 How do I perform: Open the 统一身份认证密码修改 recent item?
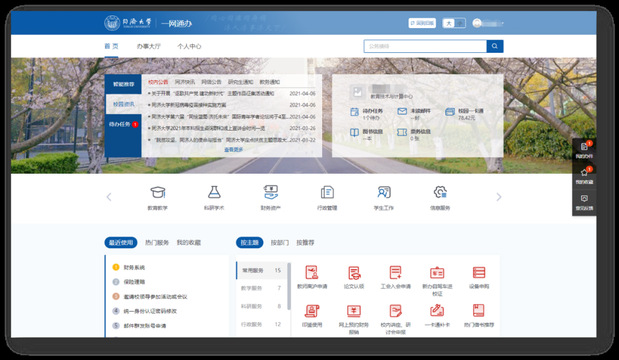pyautogui.click(x=150, y=311)
